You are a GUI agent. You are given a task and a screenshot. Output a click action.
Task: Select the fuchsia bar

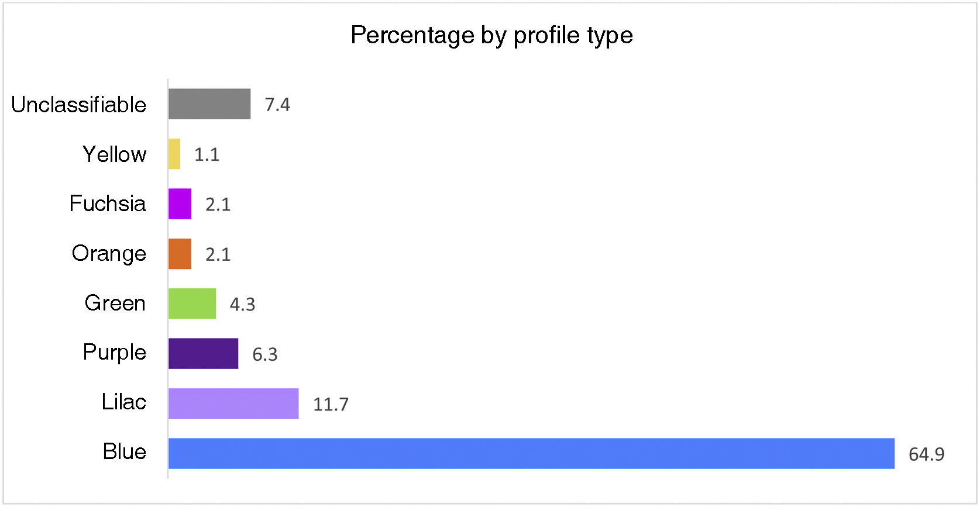pyautogui.click(x=180, y=204)
